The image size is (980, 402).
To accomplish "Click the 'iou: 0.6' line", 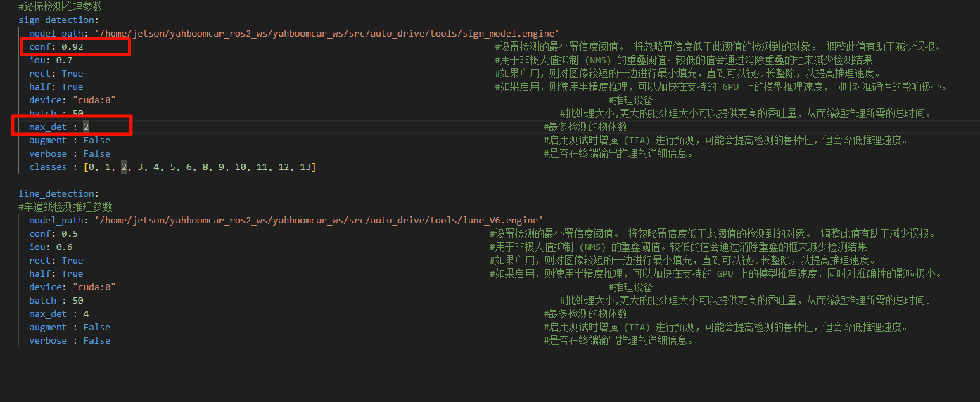I will [51, 247].
